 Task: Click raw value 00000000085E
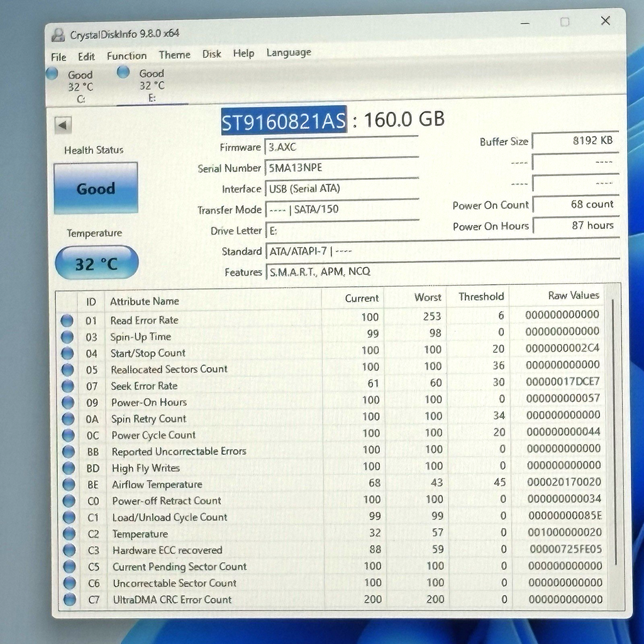point(565,516)
